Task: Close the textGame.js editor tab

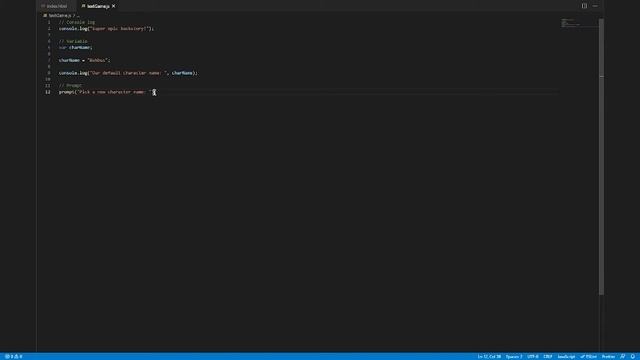Action: pos(113,6)
